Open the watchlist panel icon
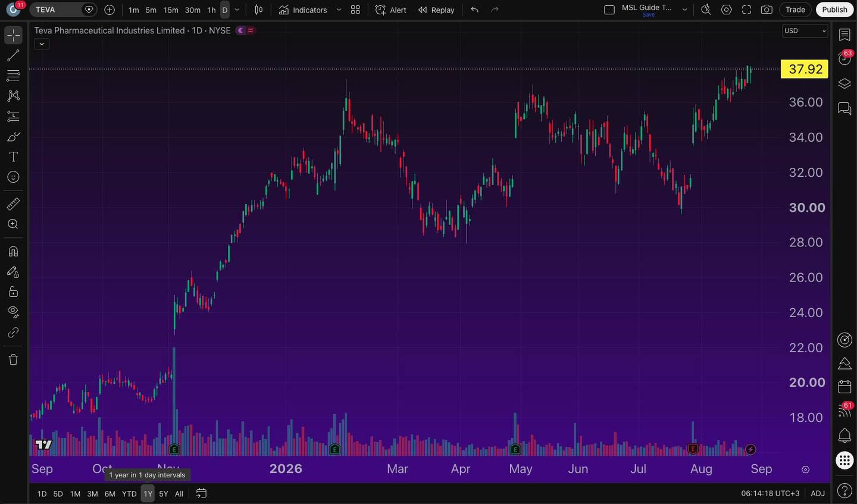This screenshot has height=504, width=857. pos(845,35)
